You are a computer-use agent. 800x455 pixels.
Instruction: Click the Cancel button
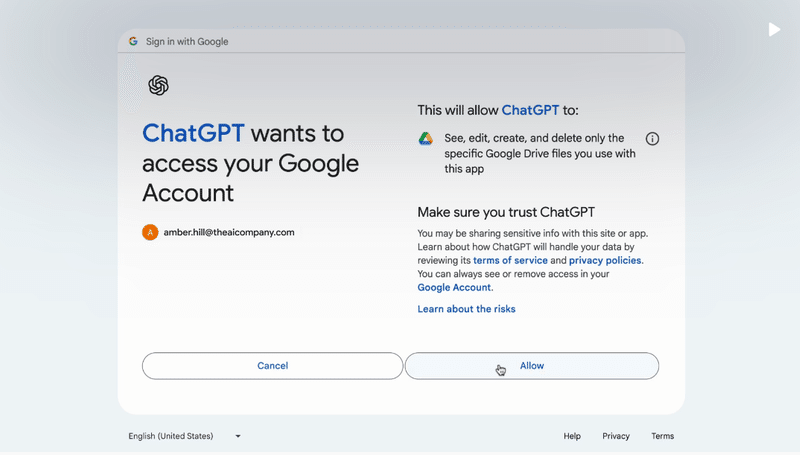(x=272, y=366)
